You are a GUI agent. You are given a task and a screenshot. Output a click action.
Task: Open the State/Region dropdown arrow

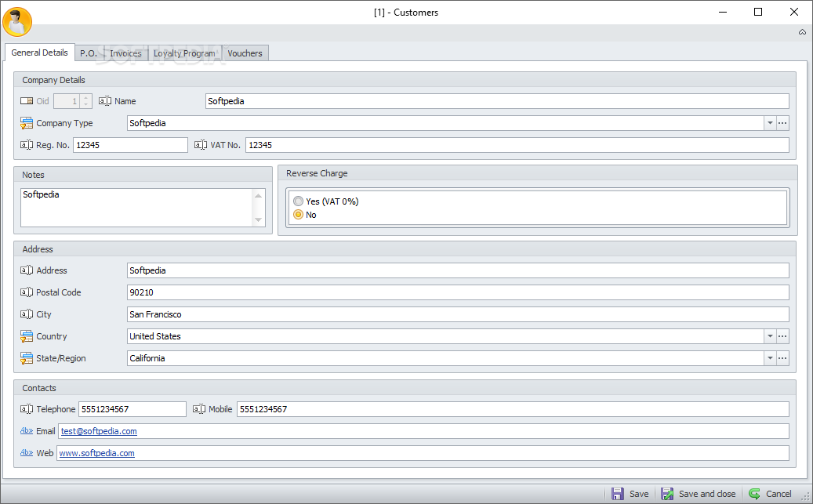(770, 358)
